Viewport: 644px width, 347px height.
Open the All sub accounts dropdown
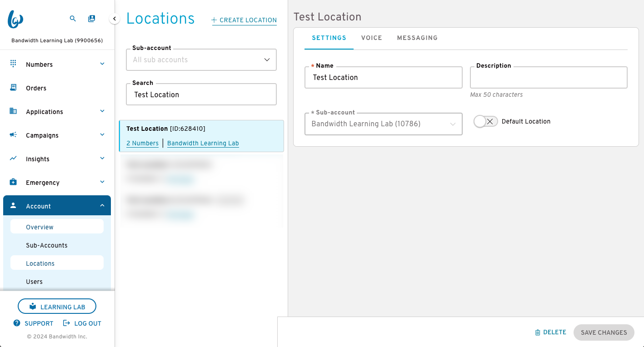[x=201, y=60]
